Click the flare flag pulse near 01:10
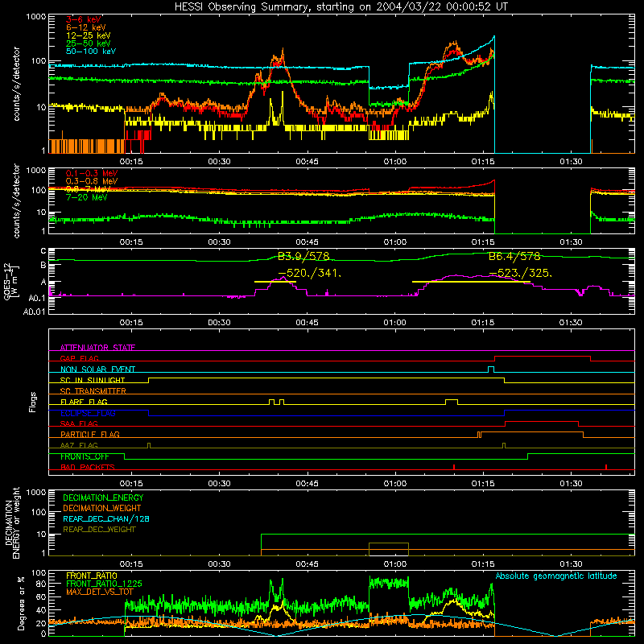The width and height of the screenshot is (644, 644). point(452,402)
